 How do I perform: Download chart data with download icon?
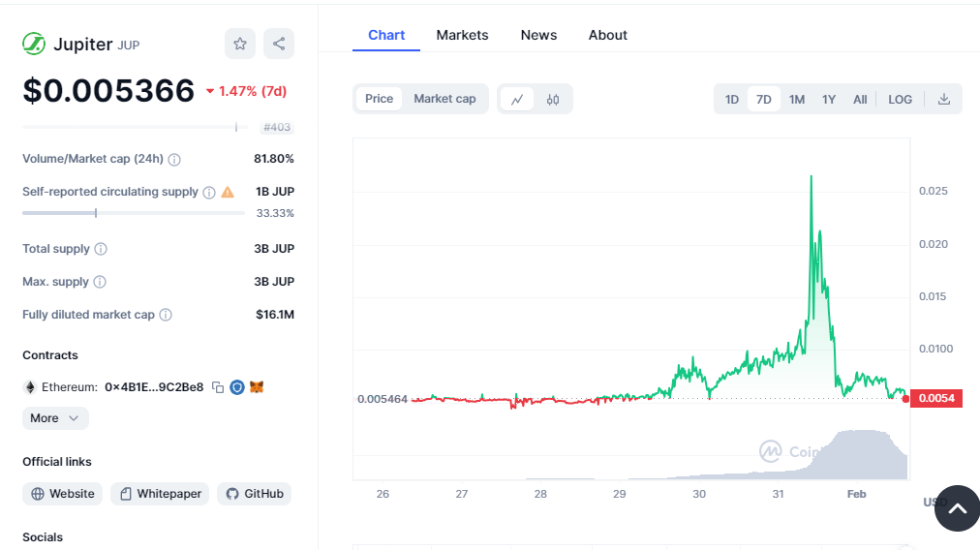[944, 99]
